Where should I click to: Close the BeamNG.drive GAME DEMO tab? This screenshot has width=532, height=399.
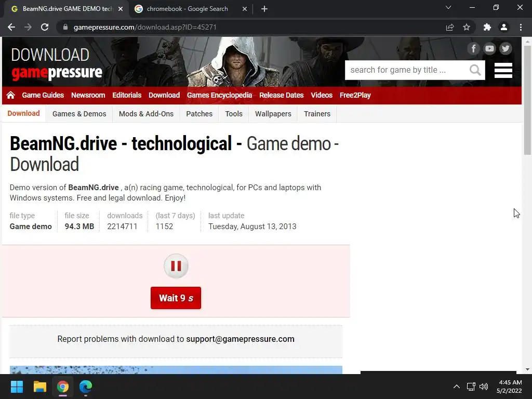[x=121, y=9]
